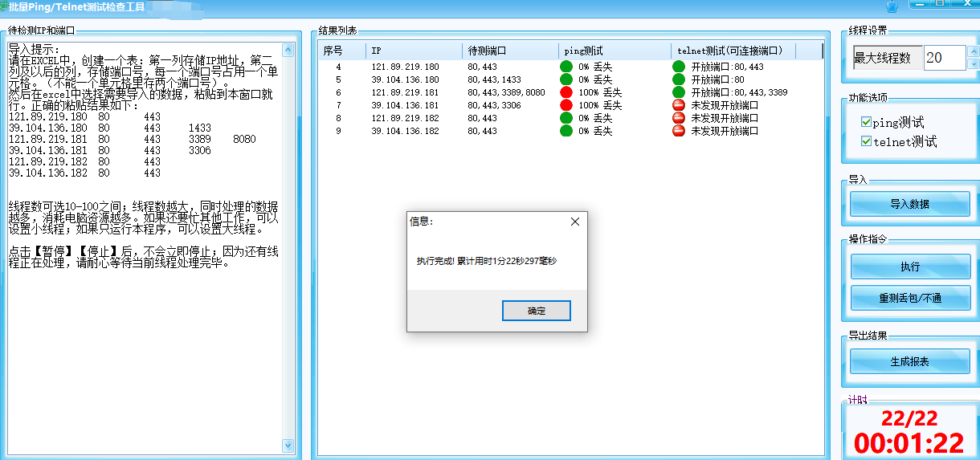Click the row 4 0% 丢失 ping result

coord(595,67)
